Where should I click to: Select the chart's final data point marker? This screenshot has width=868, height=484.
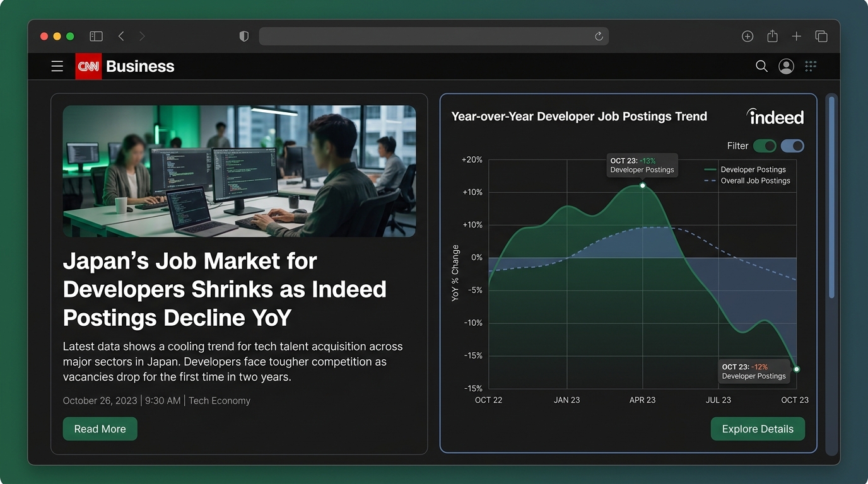[x=797, y=369]
